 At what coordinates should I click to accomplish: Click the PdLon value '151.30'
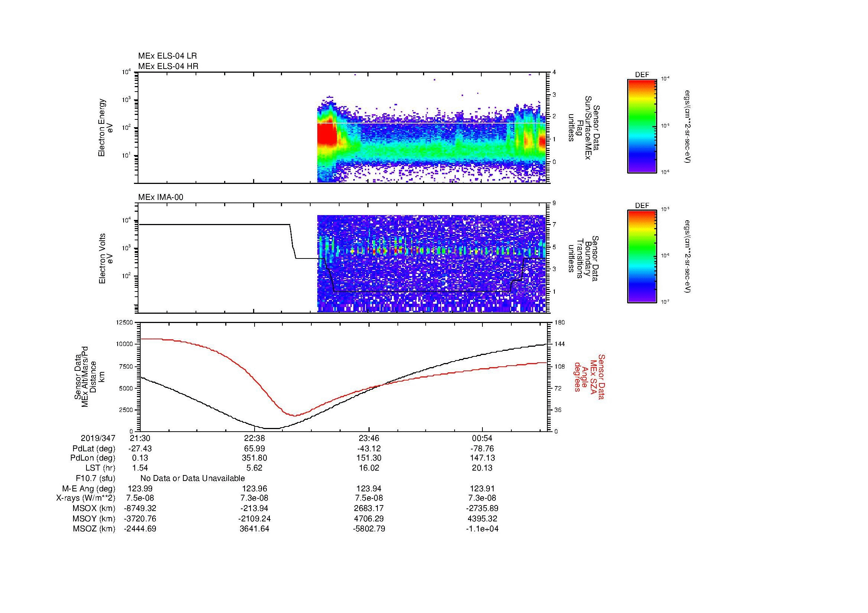(x=369, y=458)
